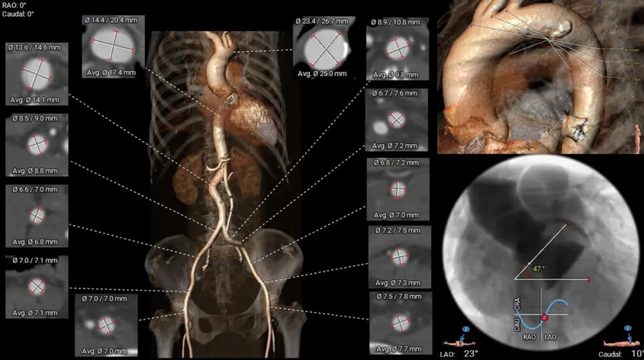
Task: Pick the Avg Ø 7.3 mm cross-section
Action: pos(399,256)
